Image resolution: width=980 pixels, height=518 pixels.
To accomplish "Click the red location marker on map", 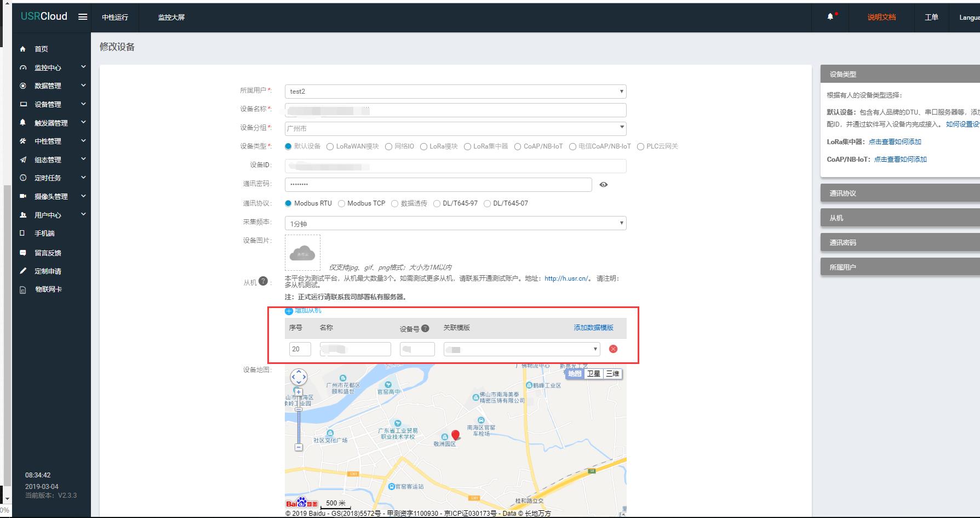I will [455, 435].
